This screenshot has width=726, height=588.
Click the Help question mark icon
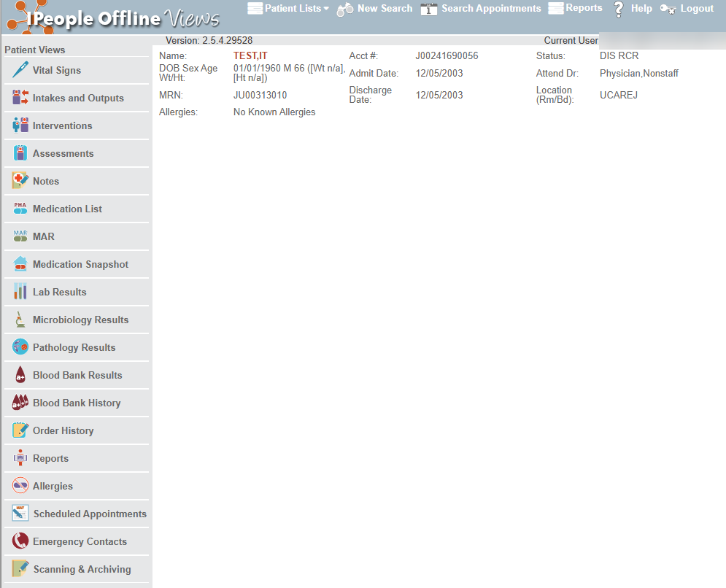coord(619,9)
